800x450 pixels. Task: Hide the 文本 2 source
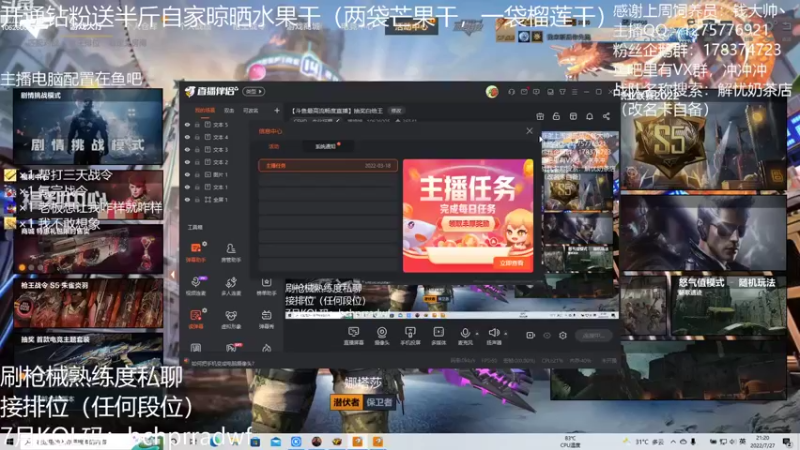click(187, 162)
